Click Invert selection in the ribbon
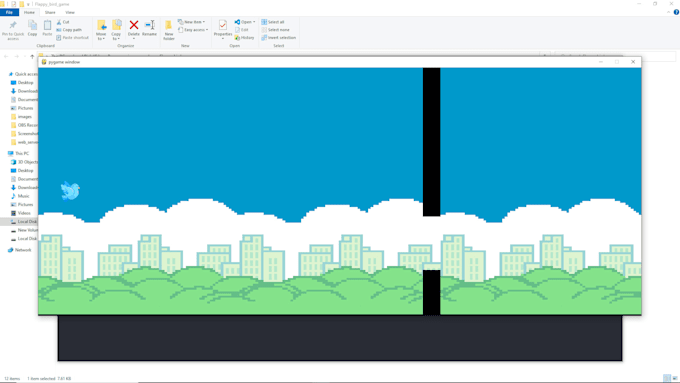 pos(279,38)
